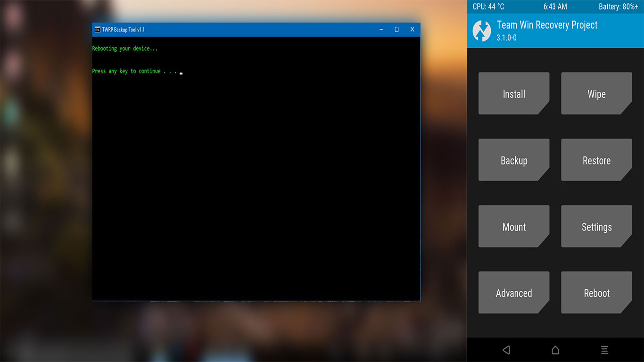The image size is (644, 362).
Task: Open TWRP Settings
Action: point(596,226)
